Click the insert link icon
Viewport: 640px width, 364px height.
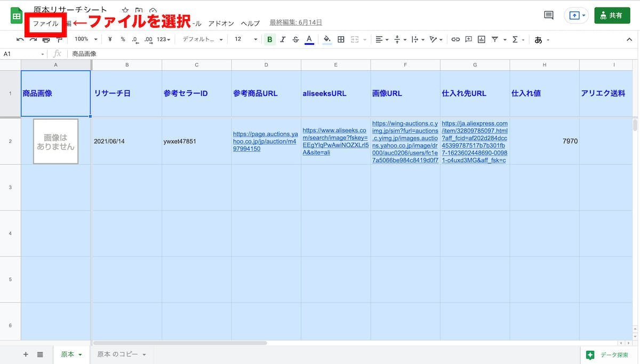pos(455,39)
